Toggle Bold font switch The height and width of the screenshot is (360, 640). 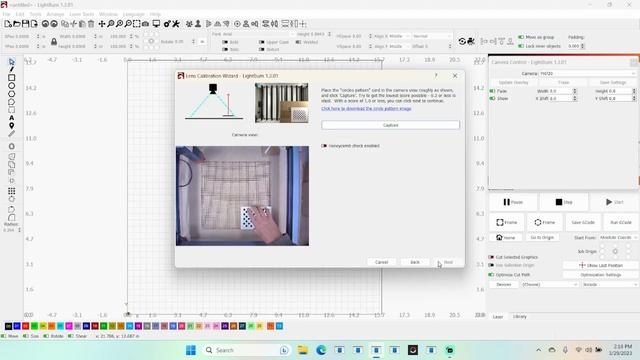225,42
